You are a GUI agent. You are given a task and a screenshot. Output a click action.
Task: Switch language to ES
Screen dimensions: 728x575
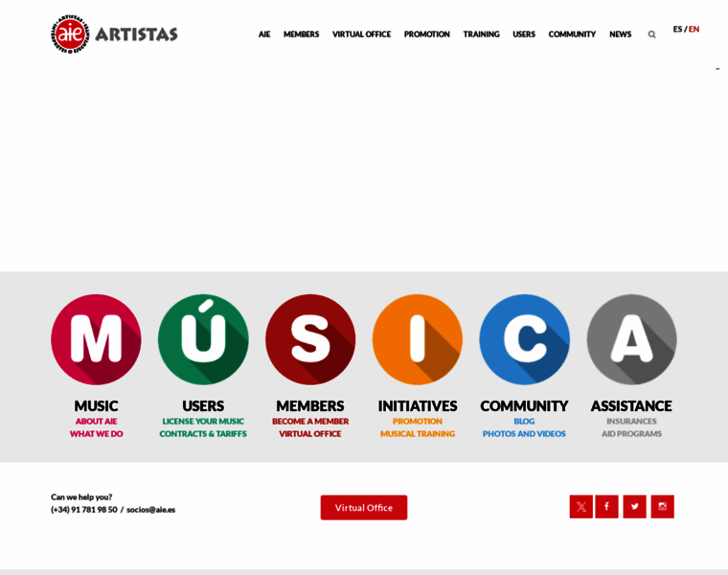click(x=677, y=30)
